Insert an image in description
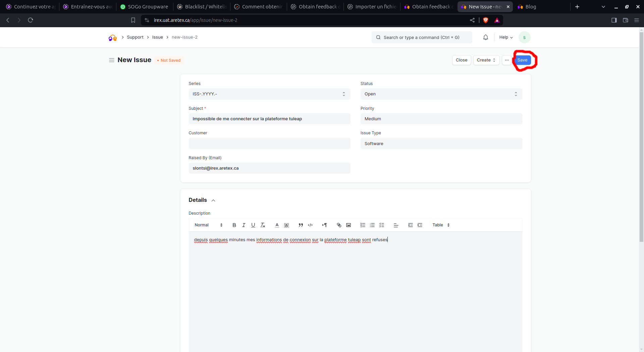The image size is (644, 352). tap(348, 225)
